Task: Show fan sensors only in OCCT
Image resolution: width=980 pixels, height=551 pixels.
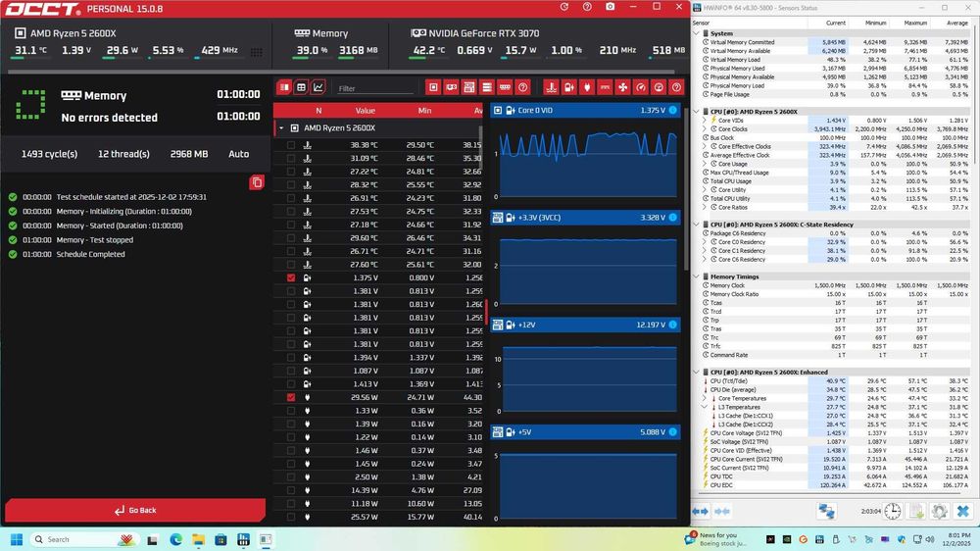Action: tap(622, 87)
